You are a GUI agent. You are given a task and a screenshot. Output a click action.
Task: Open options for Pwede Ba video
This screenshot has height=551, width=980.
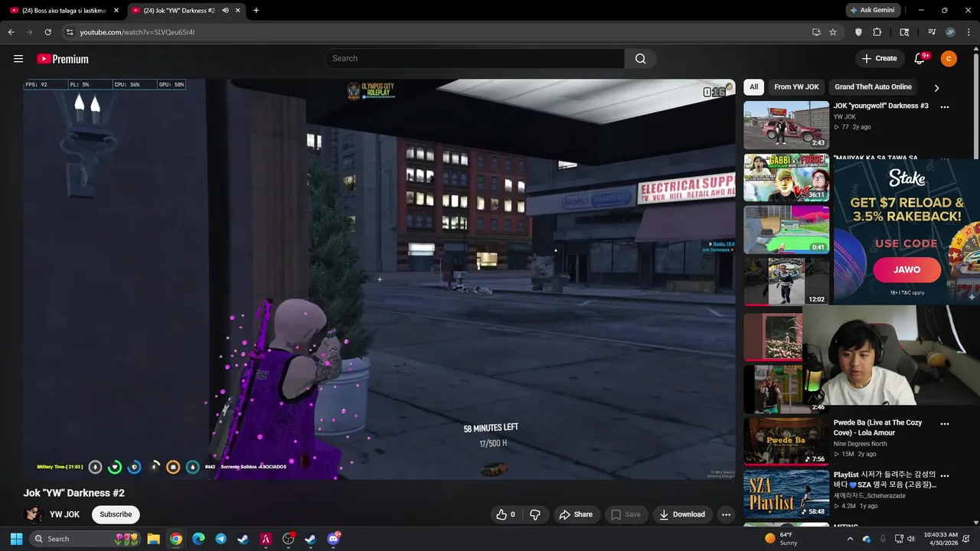point(945,424)
